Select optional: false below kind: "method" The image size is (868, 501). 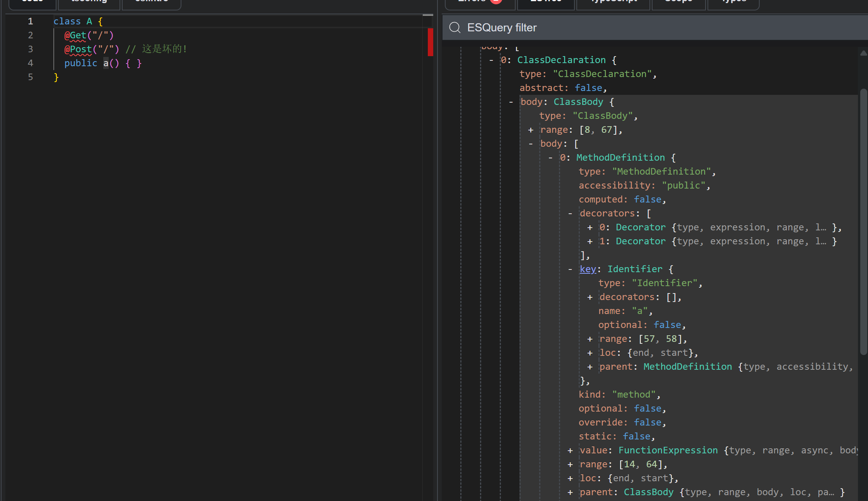622,408
